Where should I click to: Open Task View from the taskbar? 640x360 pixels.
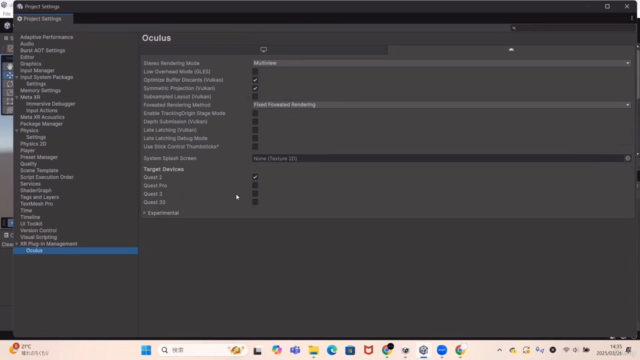coord(258,350)
